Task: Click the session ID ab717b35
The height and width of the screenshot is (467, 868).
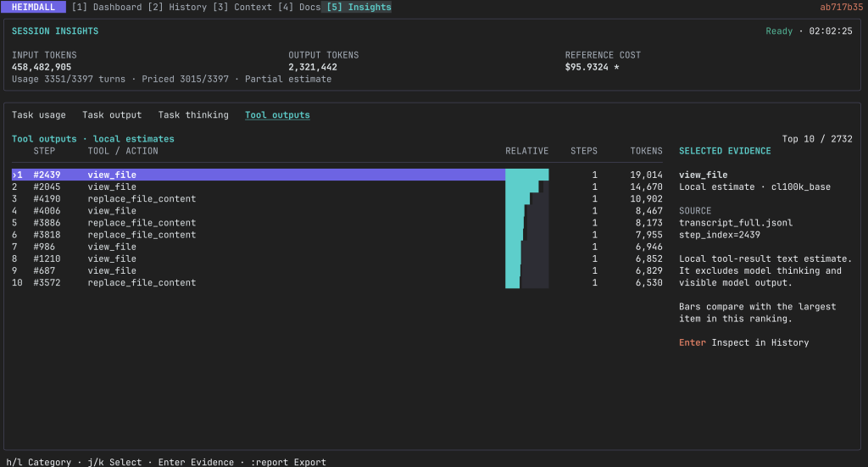Action: coord(842,7)
